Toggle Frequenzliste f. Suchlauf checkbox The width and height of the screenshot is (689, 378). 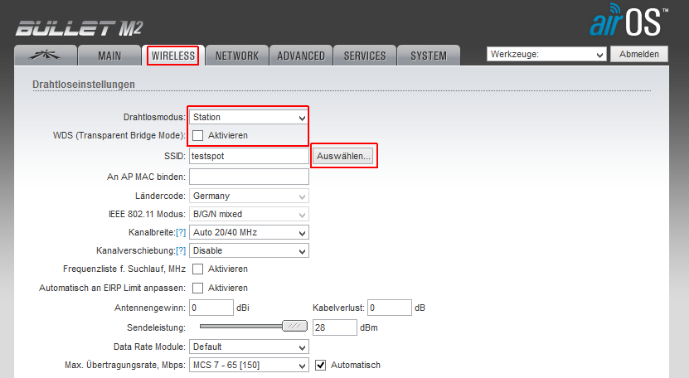[x=198, y=269]
